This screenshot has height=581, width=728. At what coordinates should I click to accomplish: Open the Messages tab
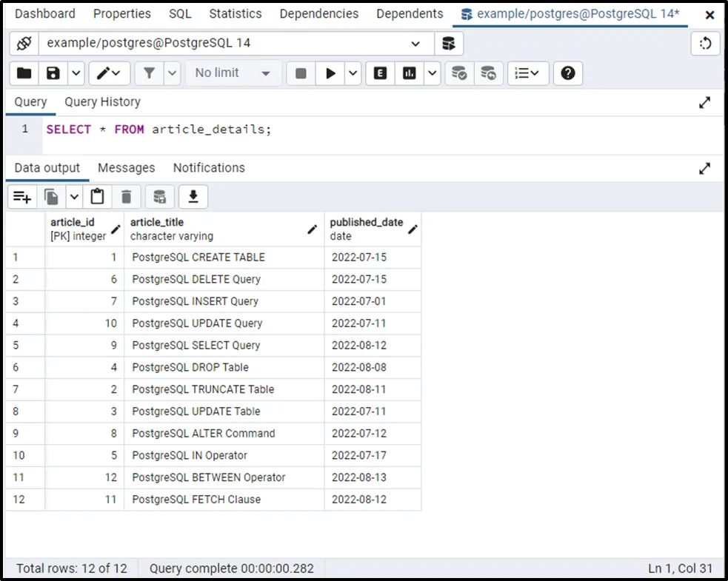click(126, 168)
